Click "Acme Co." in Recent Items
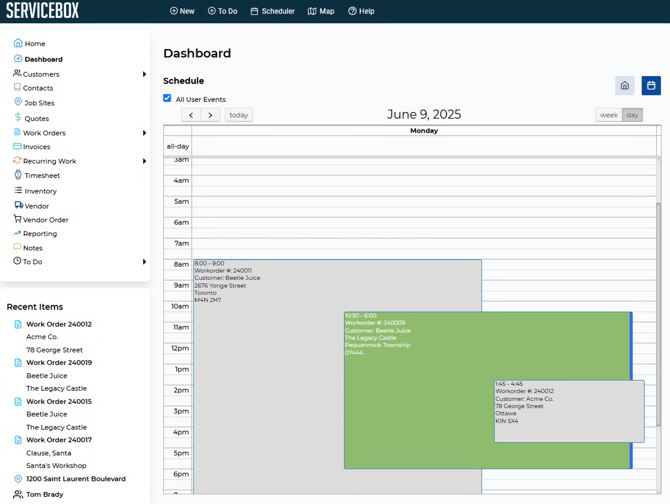Screen dimensions: 670x504 coord(42,337)
